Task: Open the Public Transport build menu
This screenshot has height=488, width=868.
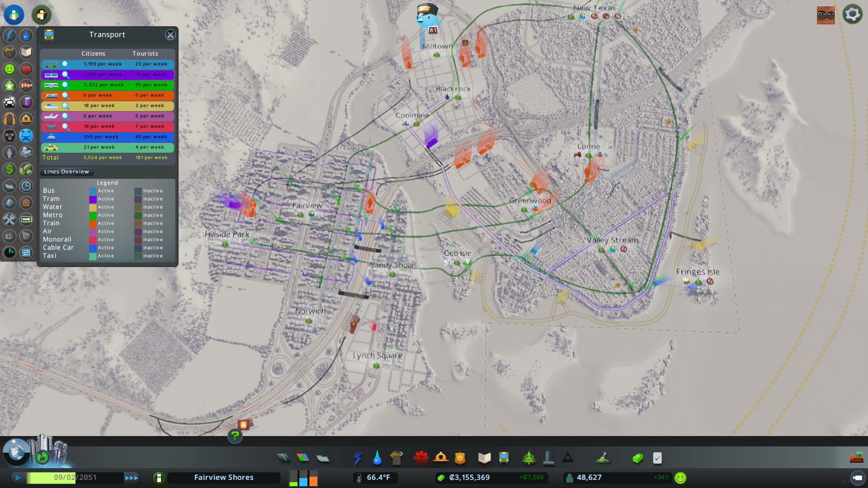Action: point(504,458)
